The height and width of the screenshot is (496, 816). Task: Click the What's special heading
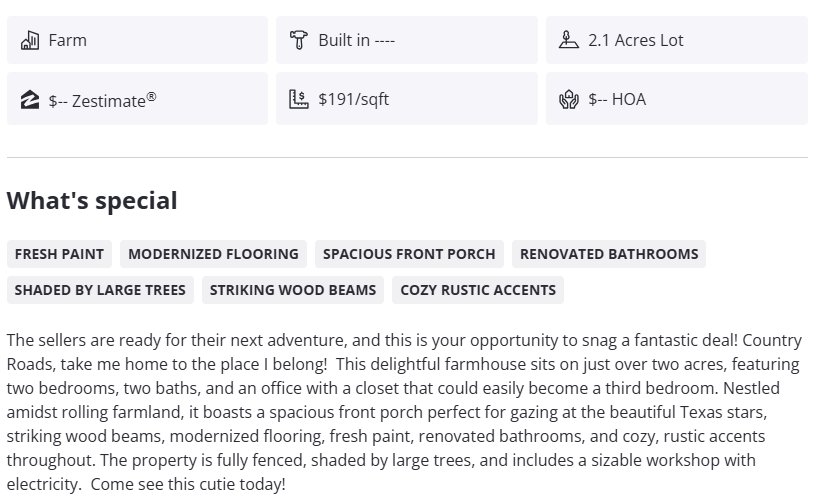click(92, 200)
